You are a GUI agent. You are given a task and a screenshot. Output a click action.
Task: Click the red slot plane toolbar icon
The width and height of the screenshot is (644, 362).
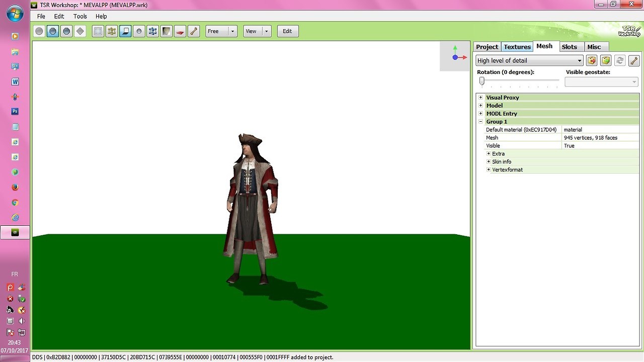click(180, 31)
